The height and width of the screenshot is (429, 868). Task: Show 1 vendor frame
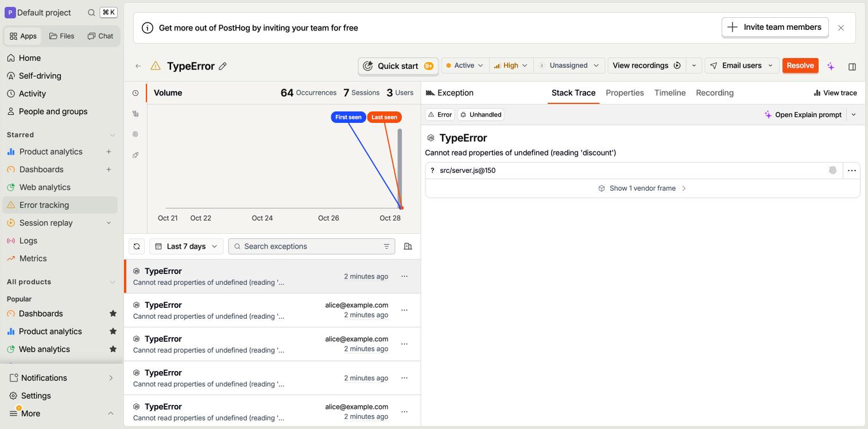[642, 188]
